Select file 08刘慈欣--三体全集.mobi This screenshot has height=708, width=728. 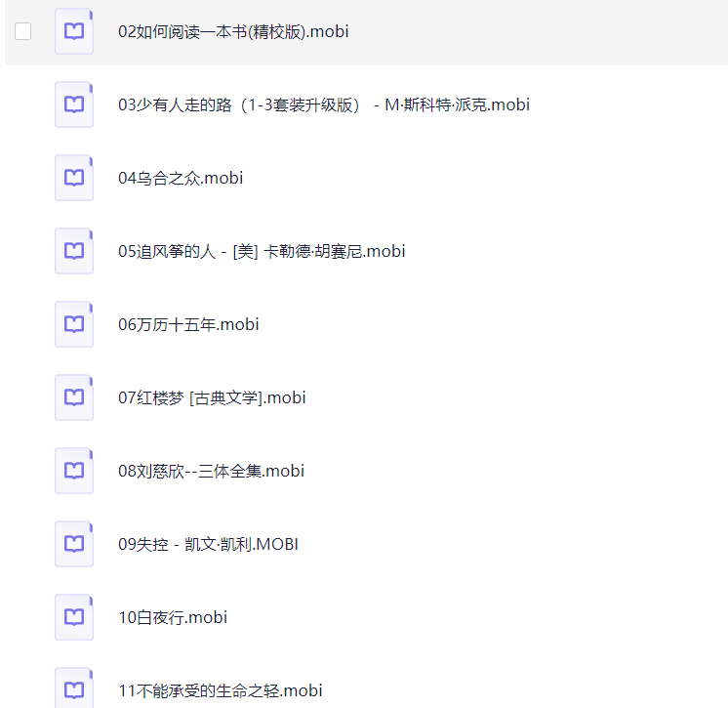coord(211,471)
